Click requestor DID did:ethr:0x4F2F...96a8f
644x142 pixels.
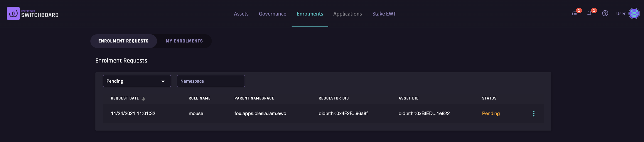click(x=343, y=114)
